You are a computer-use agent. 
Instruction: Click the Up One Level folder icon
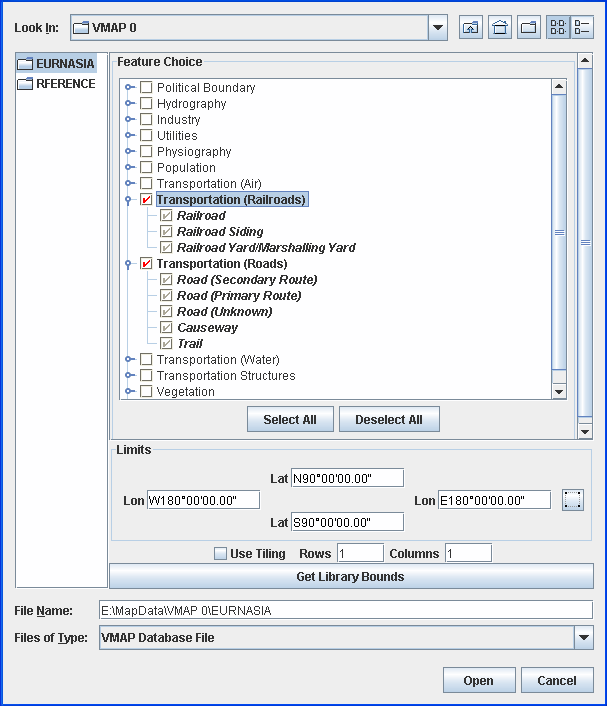[470, 28]
